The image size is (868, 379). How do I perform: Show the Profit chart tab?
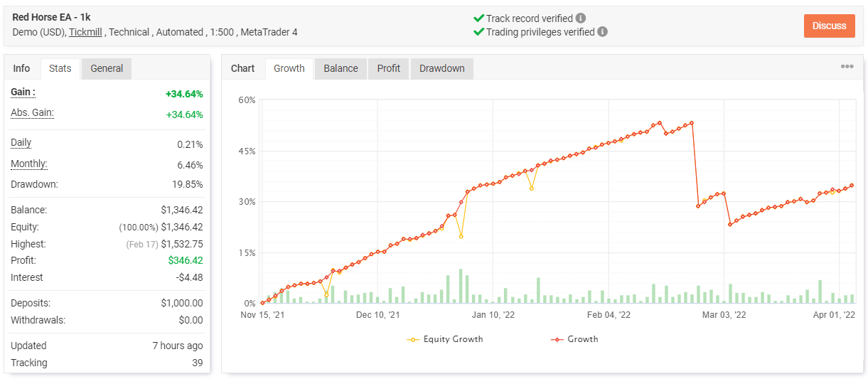pyautogui.click(x=389, y=68)
